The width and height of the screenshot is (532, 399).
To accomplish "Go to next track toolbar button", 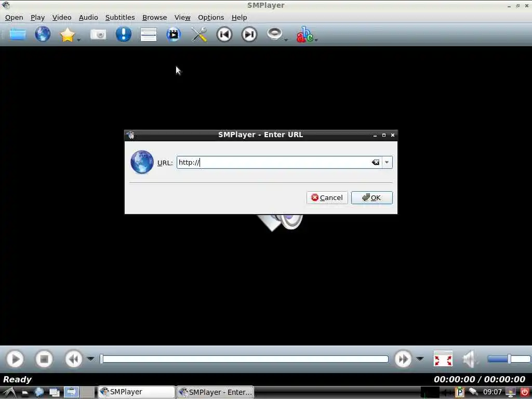I will (x=249, y=34).
